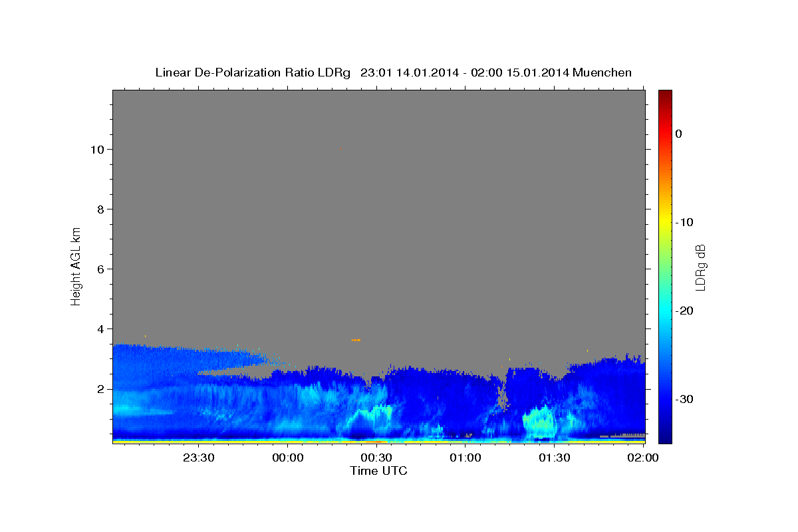Click the orange streak near 00:22 UTC

click(x=356, y=340)
